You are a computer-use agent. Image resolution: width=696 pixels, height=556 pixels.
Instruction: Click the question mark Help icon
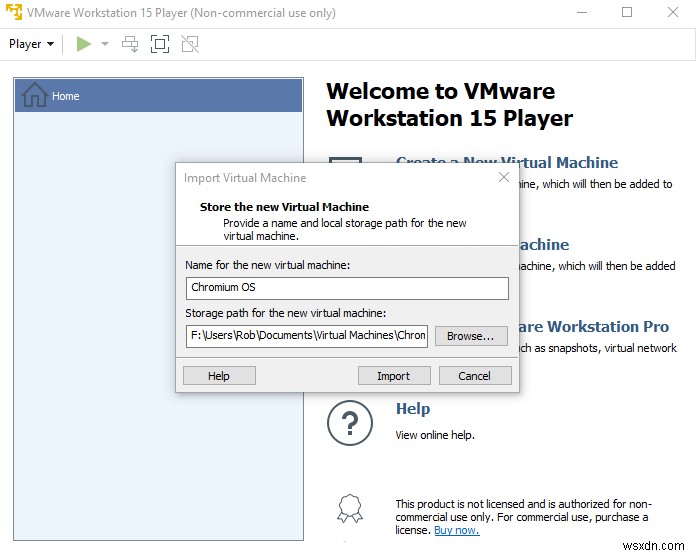pos(350,423)
